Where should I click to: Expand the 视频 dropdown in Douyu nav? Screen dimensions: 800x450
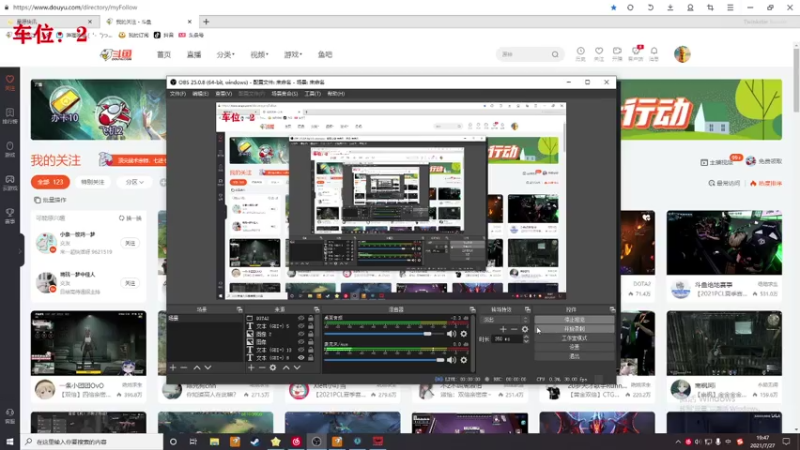(x=259, y=54)
